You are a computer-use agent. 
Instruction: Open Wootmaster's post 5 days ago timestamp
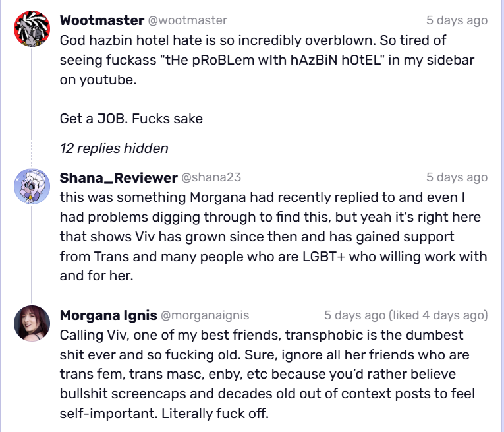click(457, 20)
